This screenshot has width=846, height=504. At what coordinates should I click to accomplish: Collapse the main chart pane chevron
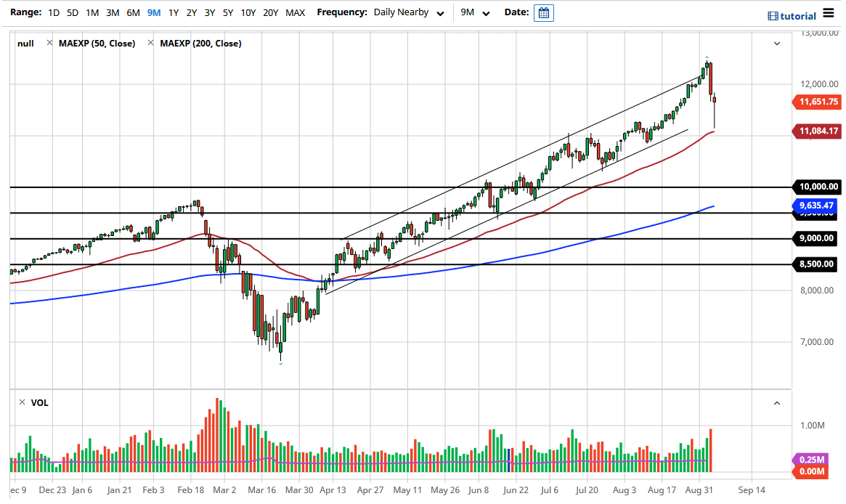(x=776, y=44)
